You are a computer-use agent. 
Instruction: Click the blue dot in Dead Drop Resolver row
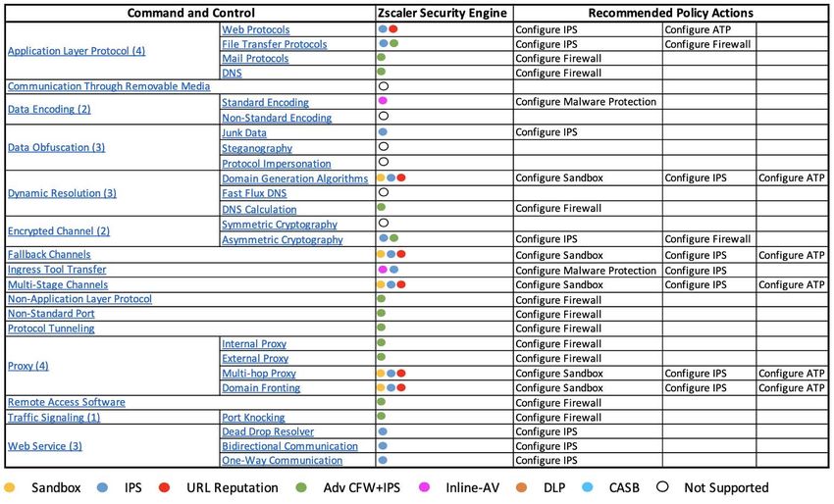(x=383, y=431)
